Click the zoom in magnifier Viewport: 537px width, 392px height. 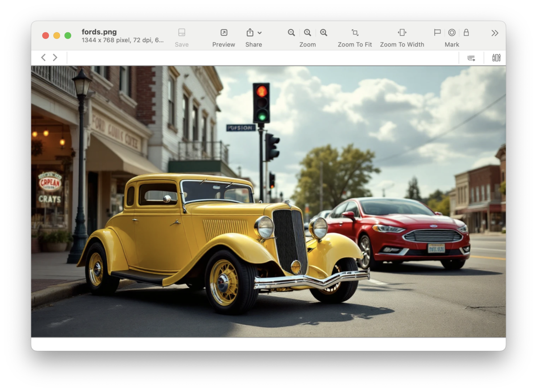[x=324, y=33]
